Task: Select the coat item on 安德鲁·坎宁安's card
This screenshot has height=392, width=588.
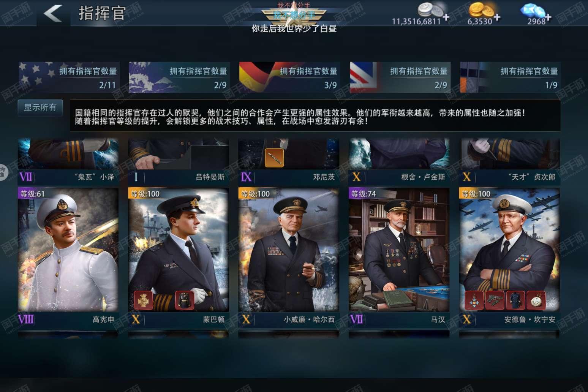Action: 515,300
